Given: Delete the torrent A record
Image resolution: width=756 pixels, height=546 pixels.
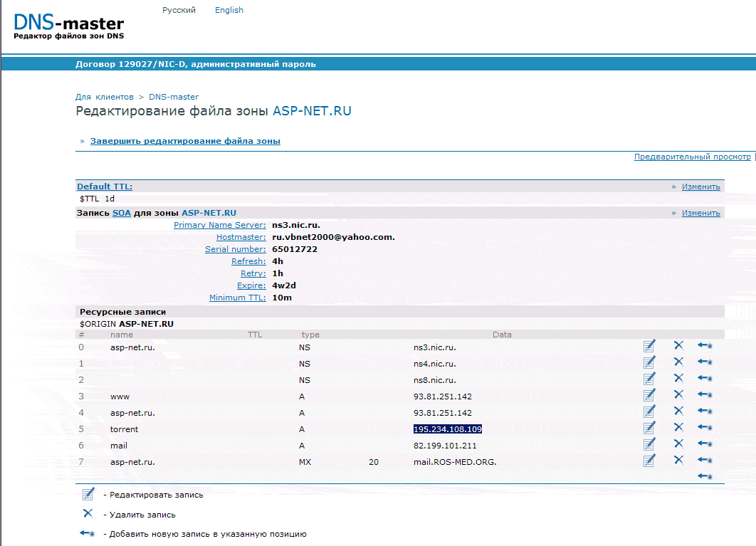Looking at the screenshot, I should [678, 427].
